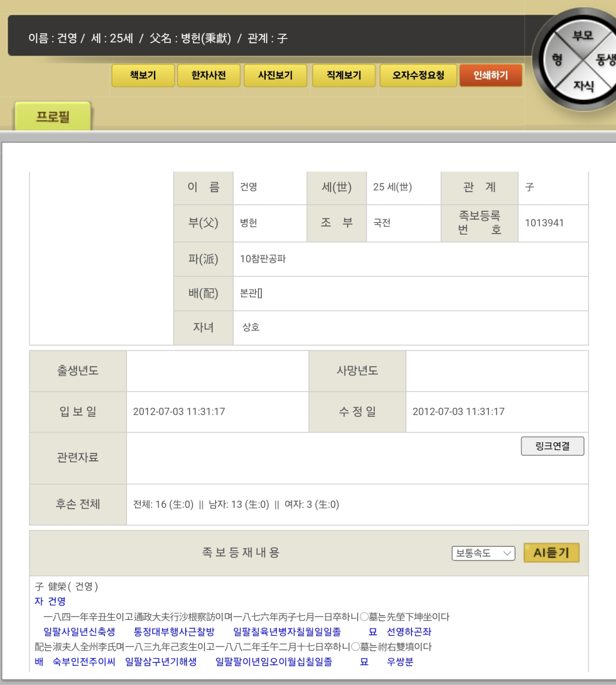This screenshot has width=616, height=685.
Task: Click blue text 일팔사일년신축생
Action: pos(79,632)
